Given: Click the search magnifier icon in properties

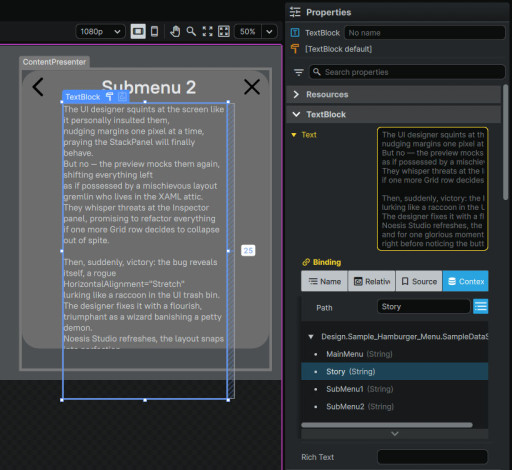Looking at the screenshot, I should [x=317, y=72].
